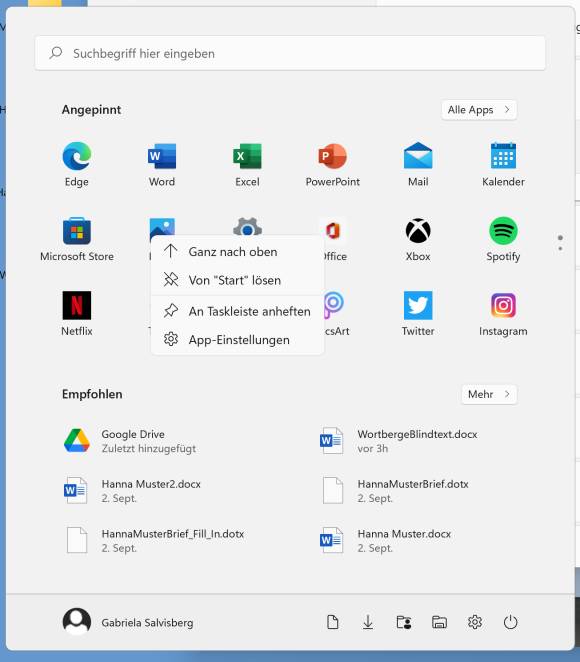Launch the Instagram app

click(x=503, y=314)
